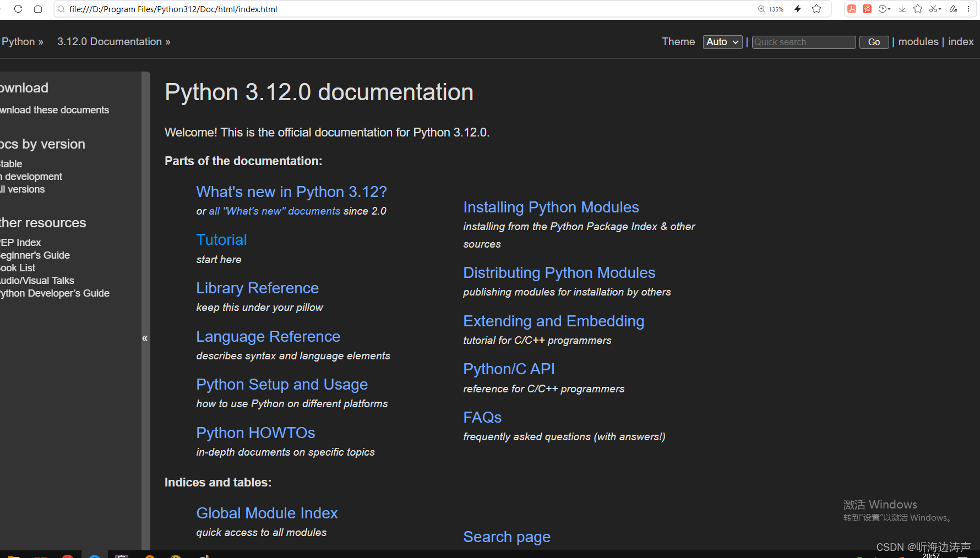Open Distributing Python Modules link

click(559, 273)
